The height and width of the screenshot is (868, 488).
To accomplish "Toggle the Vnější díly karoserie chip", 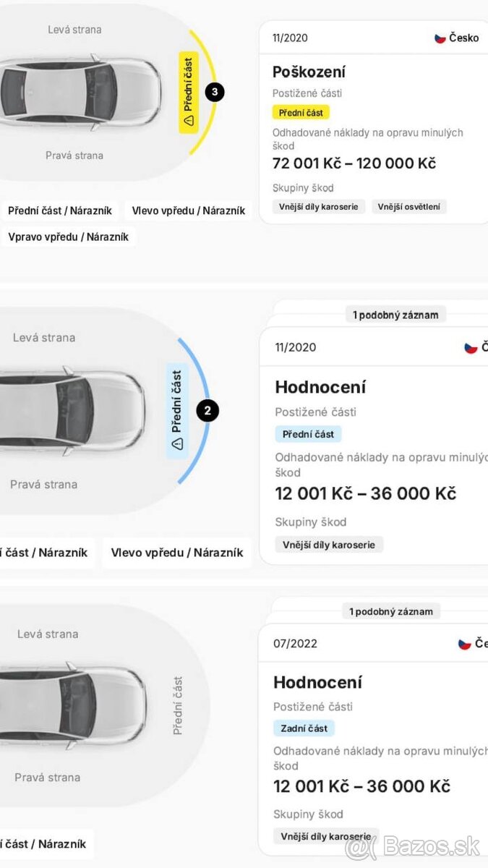I will [x=318, y=206].
